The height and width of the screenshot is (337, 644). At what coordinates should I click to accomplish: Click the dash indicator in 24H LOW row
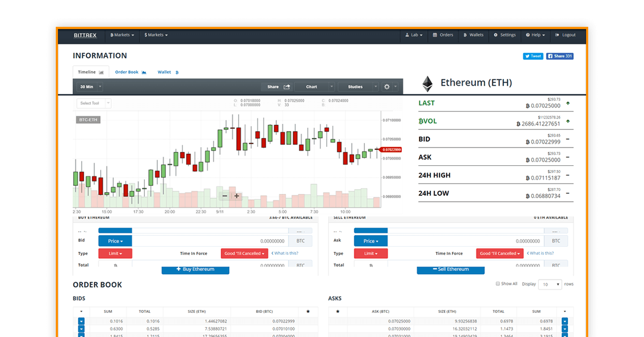(568, 194)
